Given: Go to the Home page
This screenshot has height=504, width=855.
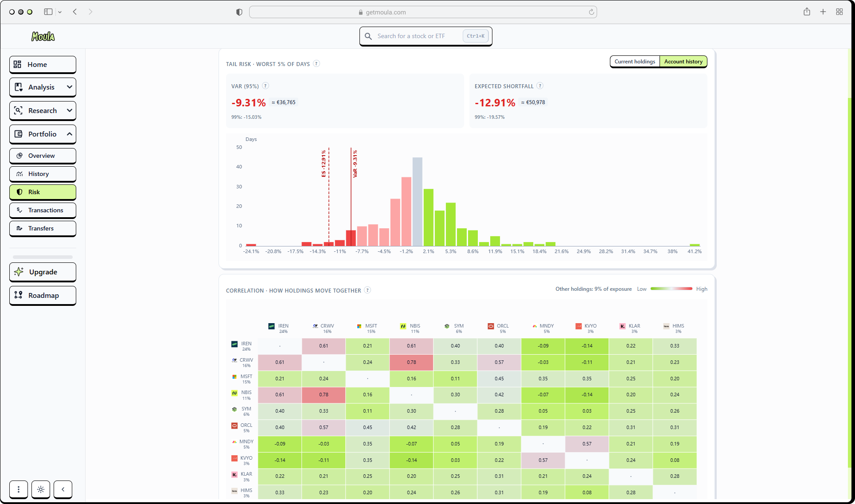Looking at the screenshot, I should coord(43,64).
